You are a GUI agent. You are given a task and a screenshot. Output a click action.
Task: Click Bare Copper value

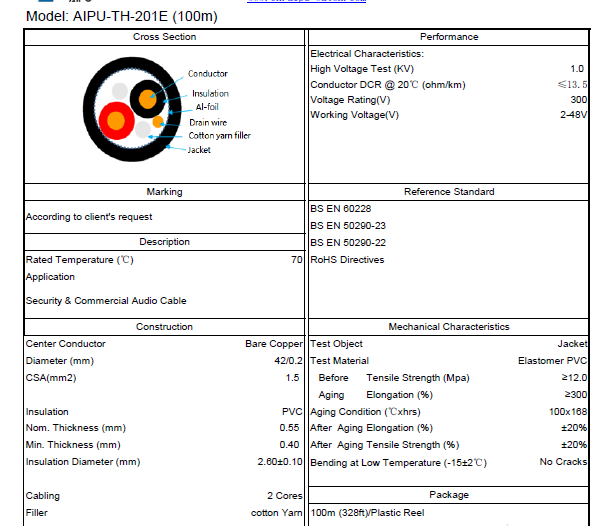coord(274,344)
